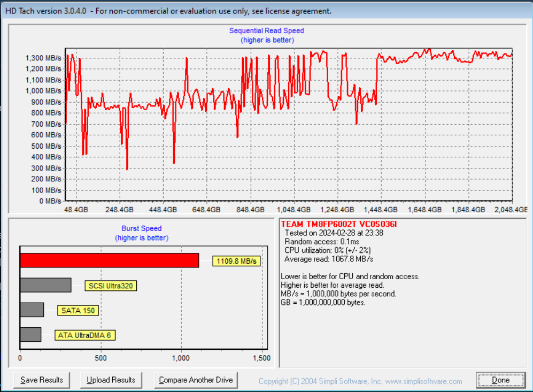Click the HD Tach version title bar
The image size is (533, 392).
(168, 11)
